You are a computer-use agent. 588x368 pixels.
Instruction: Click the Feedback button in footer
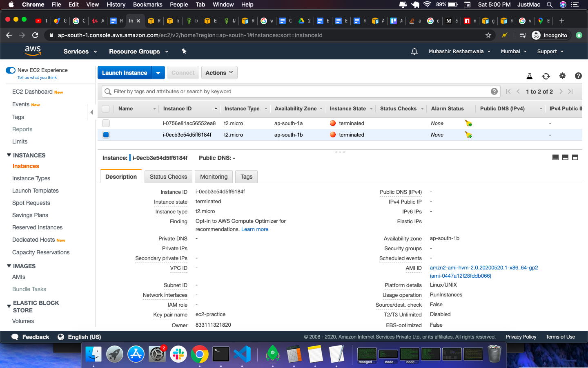(31, 337)
